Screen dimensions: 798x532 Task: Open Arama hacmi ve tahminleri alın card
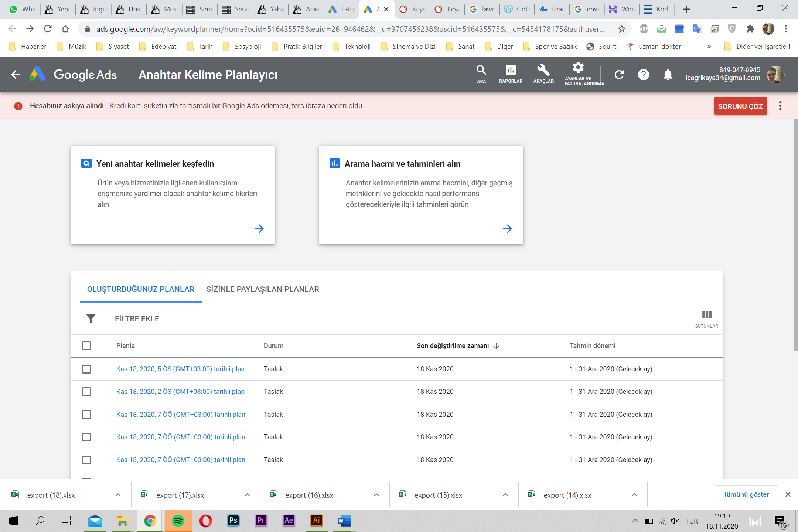coord(421,195)
